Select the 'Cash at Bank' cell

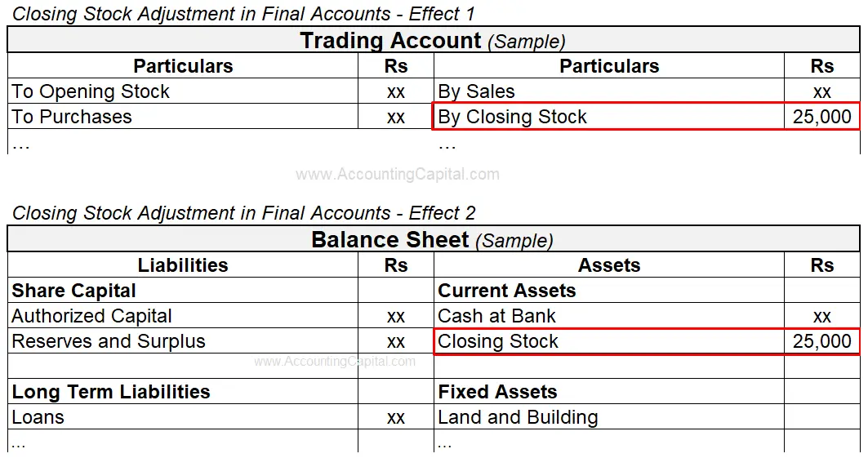pyautogui.click(x=496, y=316)
